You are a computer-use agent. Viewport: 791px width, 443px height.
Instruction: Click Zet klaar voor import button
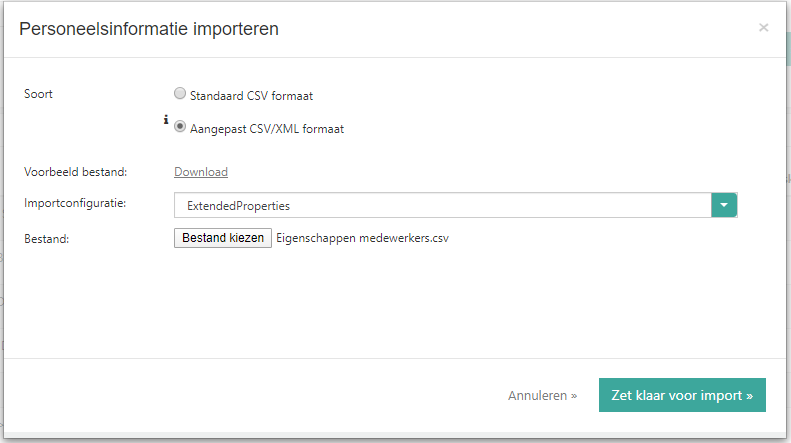pyautogui.click(x=682, y=395)
